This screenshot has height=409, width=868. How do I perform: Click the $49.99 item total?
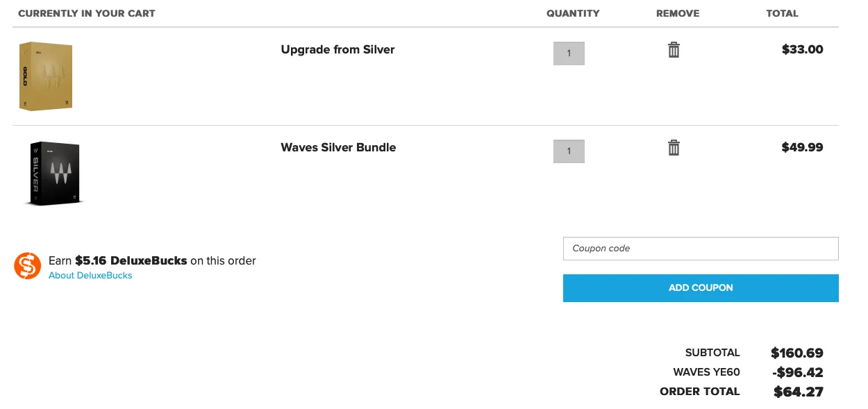(802, 147)
